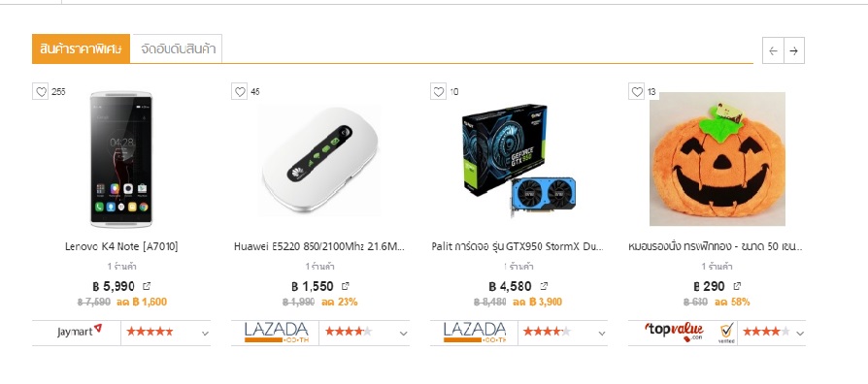Click the Jaymart store logo
The width and height of the screenshot is (868, 384).
80,332
